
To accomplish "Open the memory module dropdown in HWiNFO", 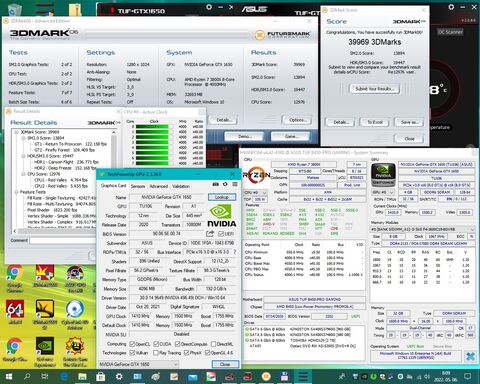I will (423, 229).
